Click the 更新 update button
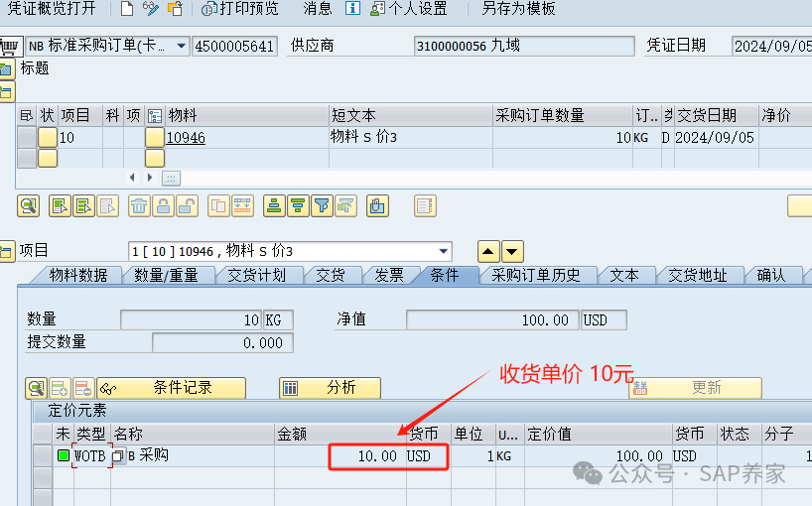The width and height of the screenshot is (812, 506). (x=696, y=388)
